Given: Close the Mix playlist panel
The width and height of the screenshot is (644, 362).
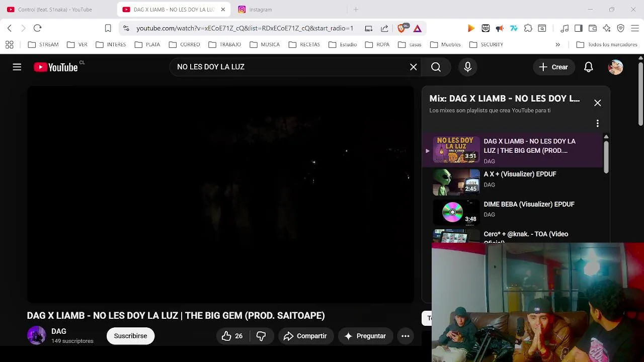Looking at the screenshot, I should [x=598, y=103].
